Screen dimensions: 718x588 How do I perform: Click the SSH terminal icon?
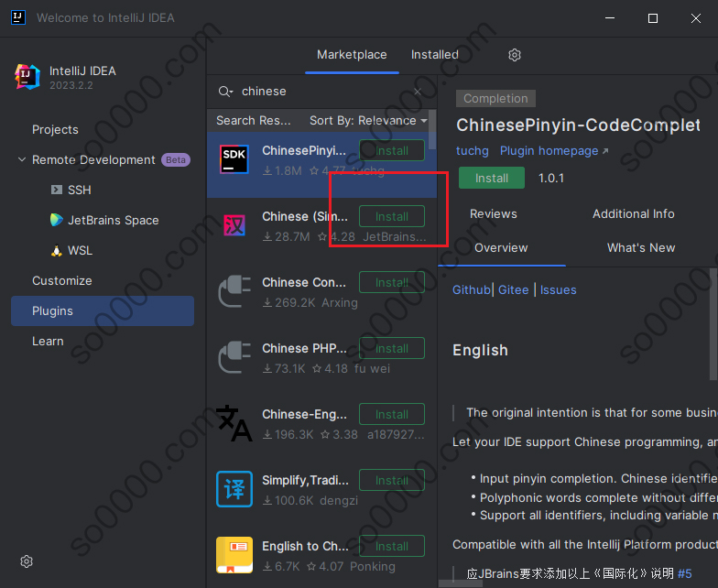(x=57, y=190)
